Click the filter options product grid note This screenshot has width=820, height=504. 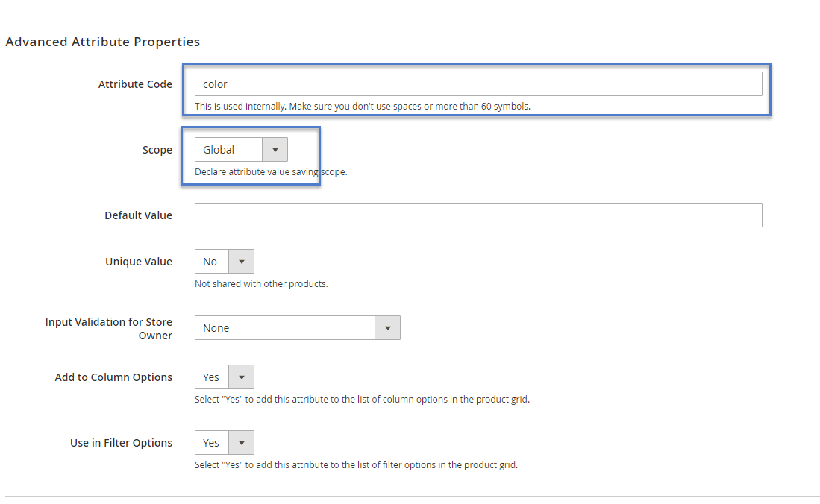point(356,464)
